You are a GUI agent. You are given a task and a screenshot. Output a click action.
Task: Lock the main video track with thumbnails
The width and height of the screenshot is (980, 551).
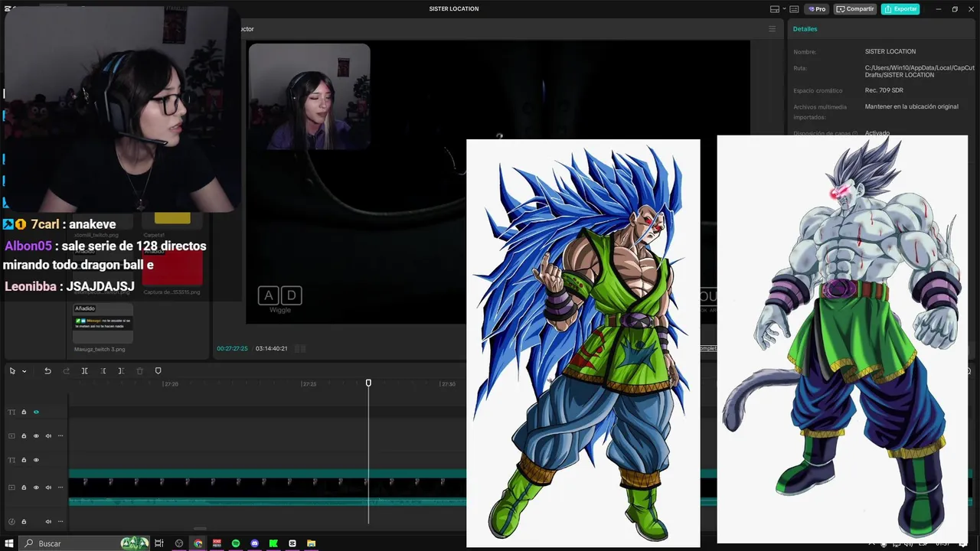tap(24, 487)
